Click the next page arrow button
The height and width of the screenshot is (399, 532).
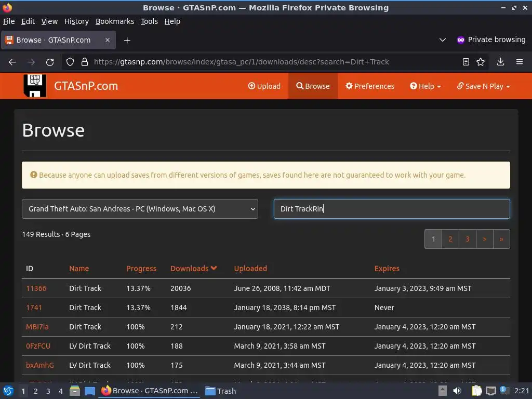tap(485, 239)
